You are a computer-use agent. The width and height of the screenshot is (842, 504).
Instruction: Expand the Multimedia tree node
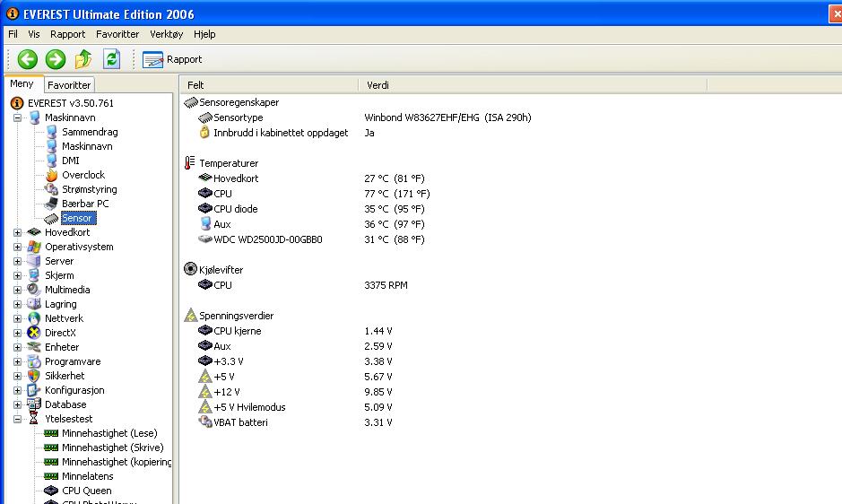point(17,290)
